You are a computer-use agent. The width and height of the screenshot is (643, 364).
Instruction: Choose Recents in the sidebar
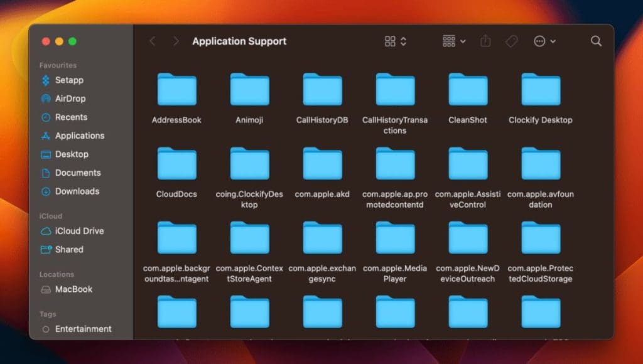pyautogui.click(x=65, y=117)
